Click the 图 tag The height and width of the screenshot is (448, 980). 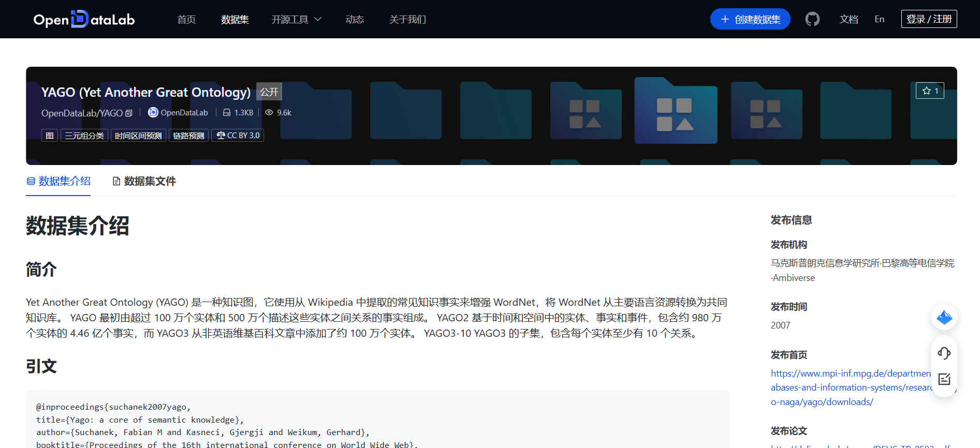point(50,136)
